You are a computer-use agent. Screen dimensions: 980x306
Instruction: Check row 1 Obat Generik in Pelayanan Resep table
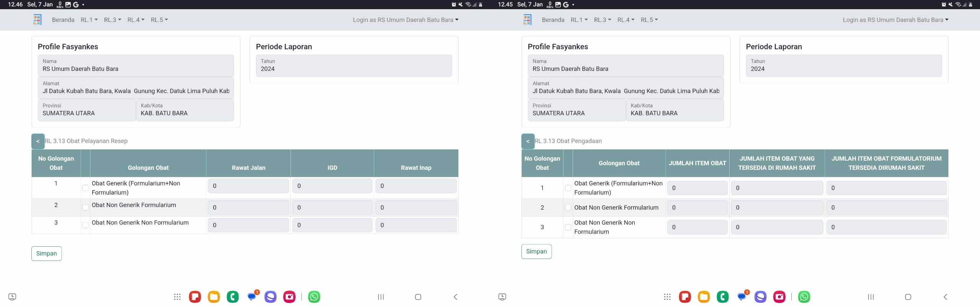pos(85,188)
